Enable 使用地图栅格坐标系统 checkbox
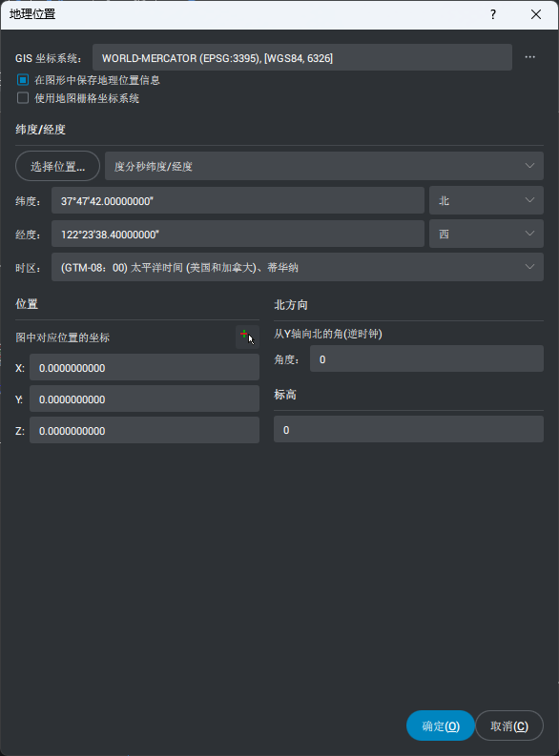 (x=23, y=98)
